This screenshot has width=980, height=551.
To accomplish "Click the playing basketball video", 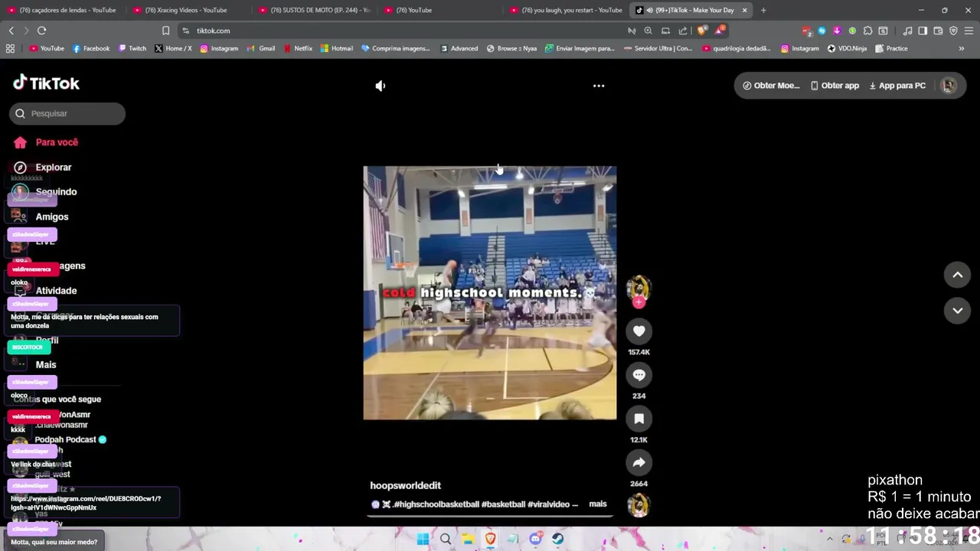I will [x=490, y=293].
